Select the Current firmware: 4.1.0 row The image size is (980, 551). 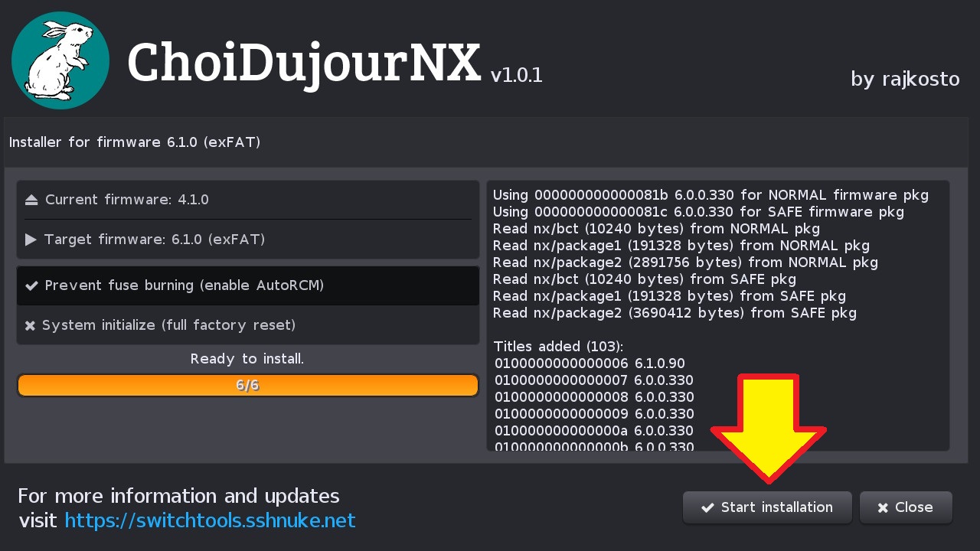click(248, 200)
